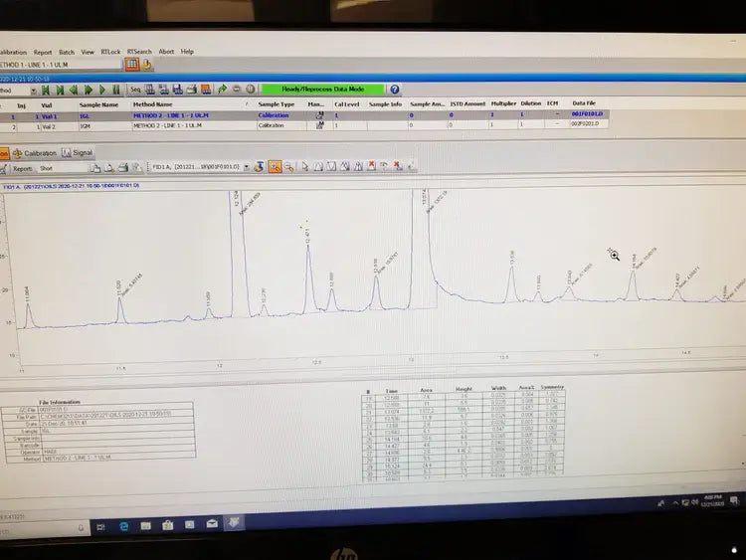The height and width of the screenshot is (560, 746).
Task: Open Microsoft Edge from the taskbar
Action: (x=125, y=524)
